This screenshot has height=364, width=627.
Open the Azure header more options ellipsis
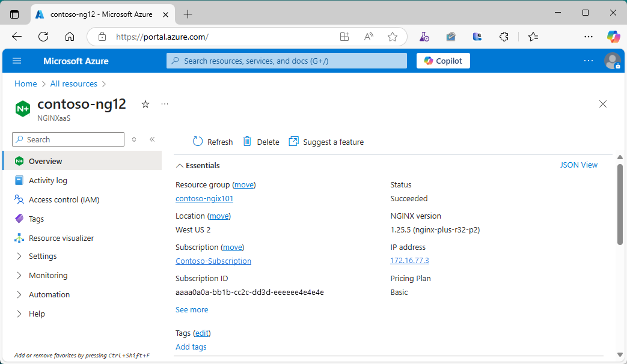[588, 61]
